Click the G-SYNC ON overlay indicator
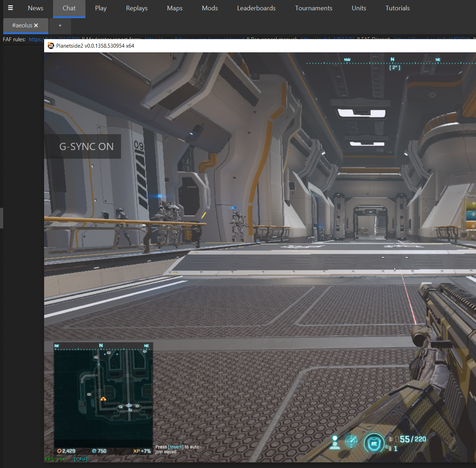Screen dimensions: 476x468 (83, 146)
